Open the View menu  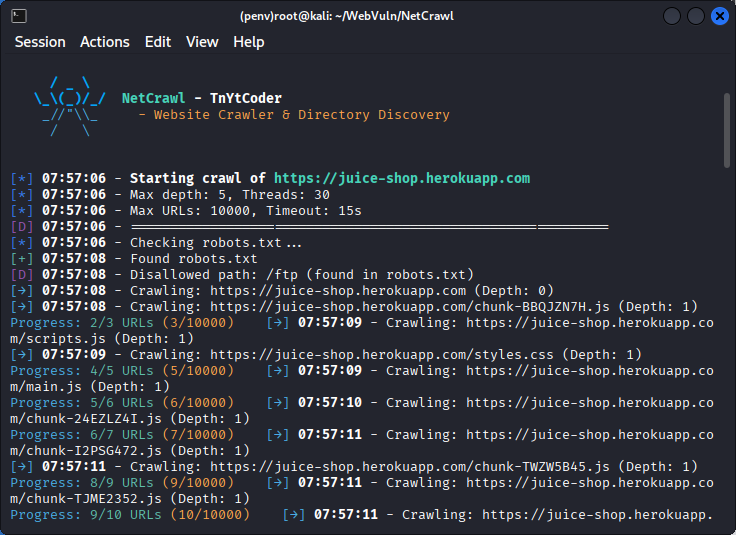pos(202,42)
